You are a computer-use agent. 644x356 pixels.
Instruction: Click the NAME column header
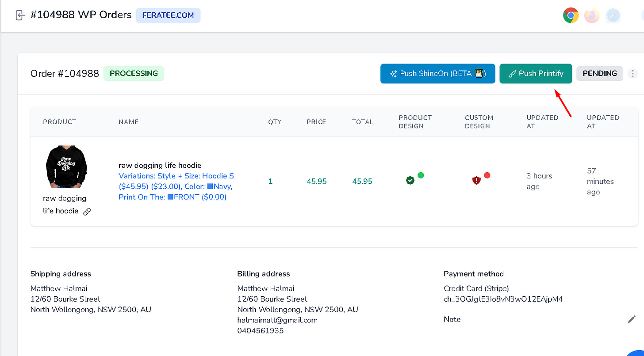[x=129, y=122]
